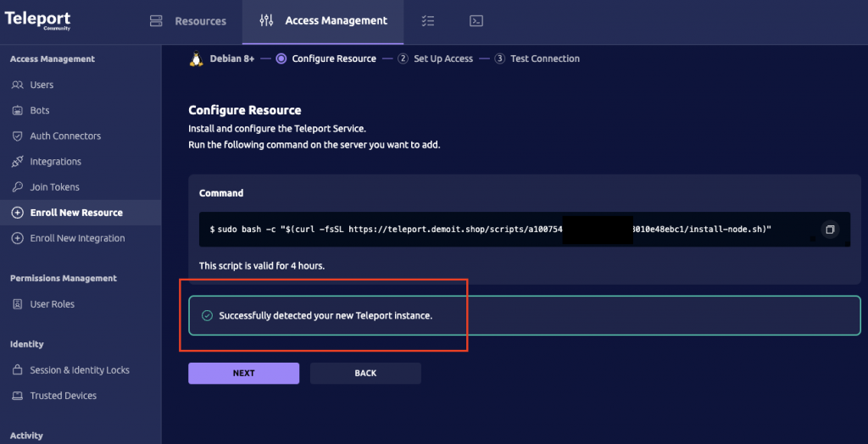
Task: Select Enroll New Resource in sidebar
Action: point(81,213)
